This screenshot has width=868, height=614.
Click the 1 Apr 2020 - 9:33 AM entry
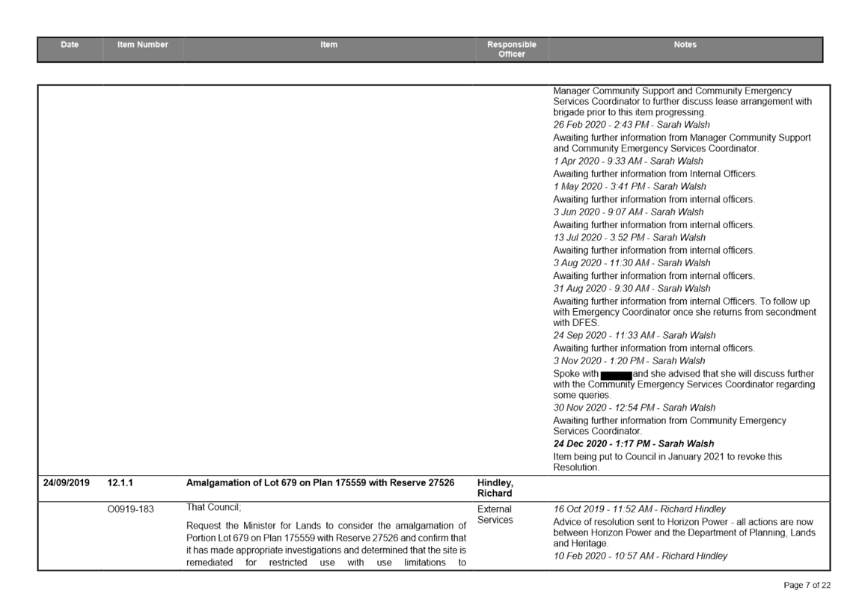point(629,161)
